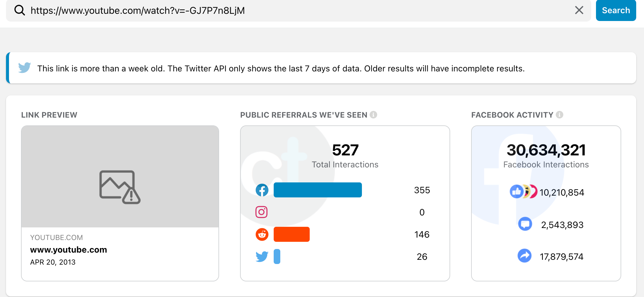
Task: Click the blue Facebook referrals bar
Action: (x=317, y=190)
